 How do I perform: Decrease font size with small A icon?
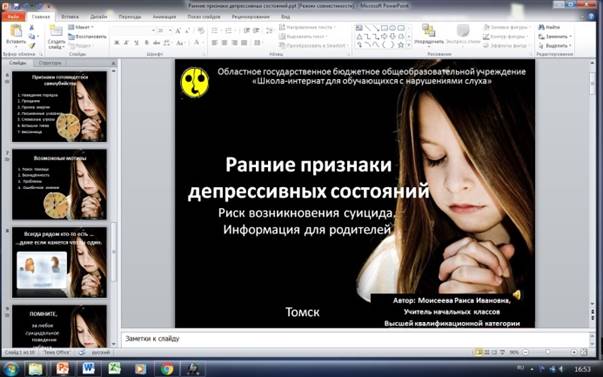click(x=188, y=30)
